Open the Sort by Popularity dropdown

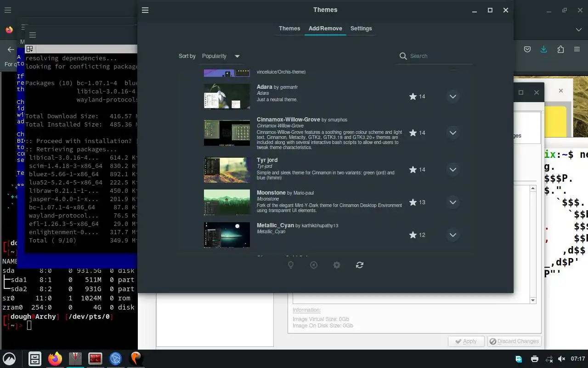220,56
